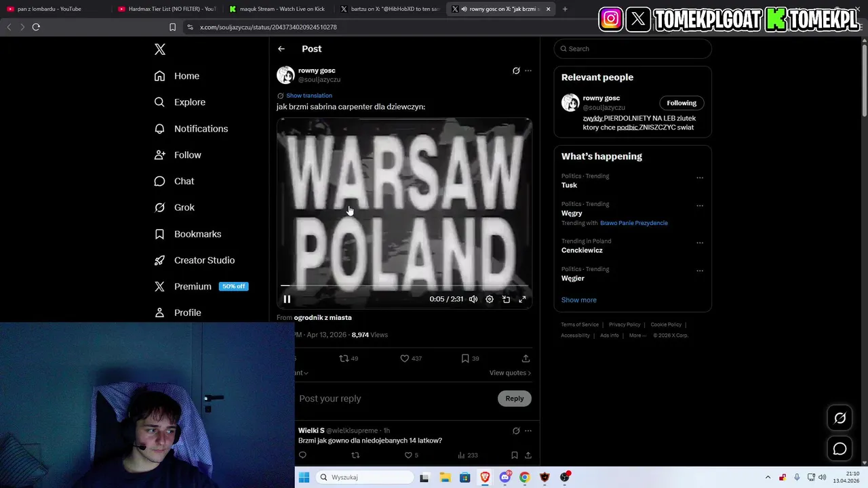Click Show translation link
Screen dimensions: 868x488
point(309,96)
